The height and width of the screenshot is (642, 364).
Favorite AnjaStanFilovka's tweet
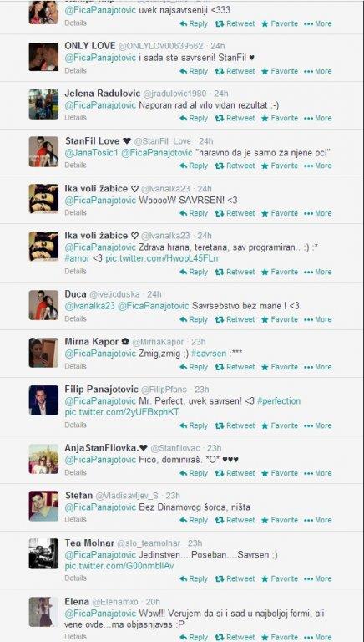tap(280, 473)
